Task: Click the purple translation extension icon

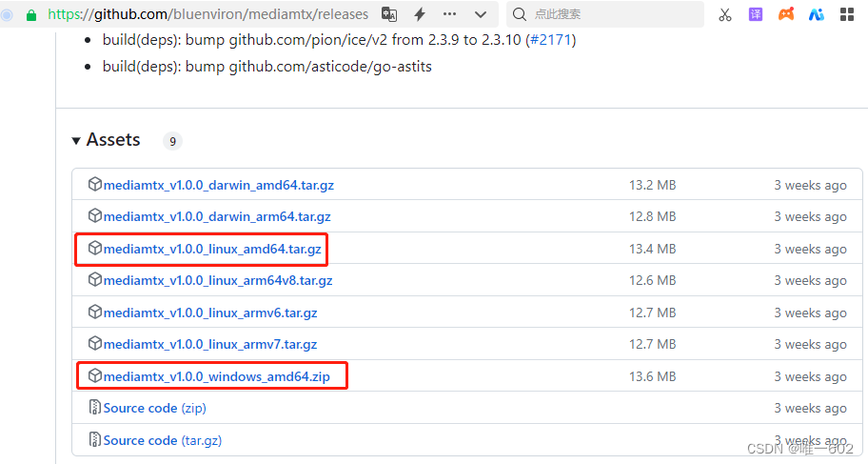Action: coord(755,14)
